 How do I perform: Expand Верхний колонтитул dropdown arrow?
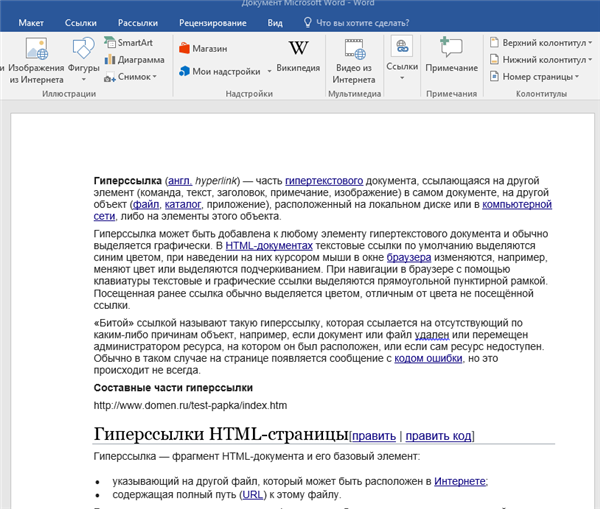[x=590, y=42]
